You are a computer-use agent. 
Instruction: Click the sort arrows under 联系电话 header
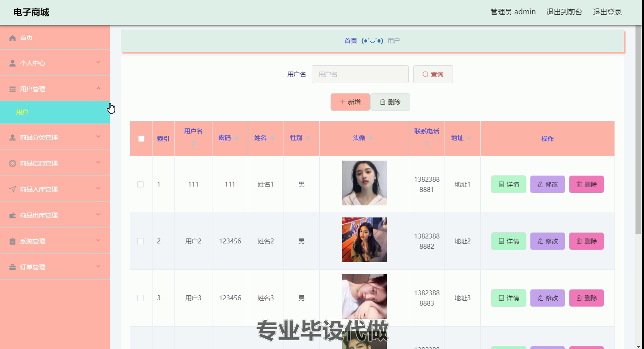coord(427,143)
